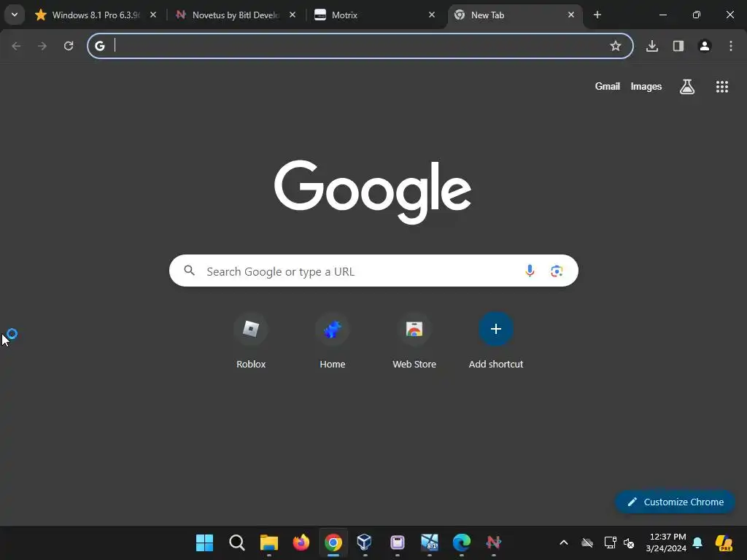Image resolution: width=747 pixels, height=560 pixels.
Task: Close the New Tab tab
Action: [x=570, y=15]
